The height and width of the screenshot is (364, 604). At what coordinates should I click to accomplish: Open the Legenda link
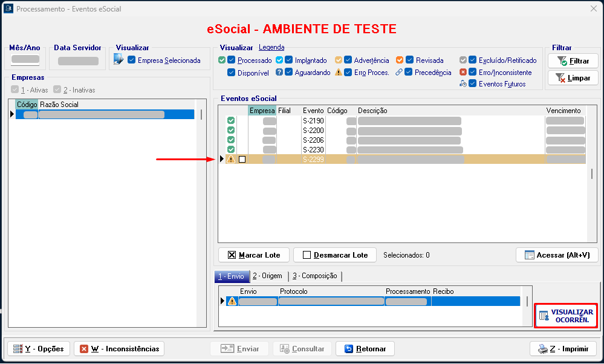271,47
